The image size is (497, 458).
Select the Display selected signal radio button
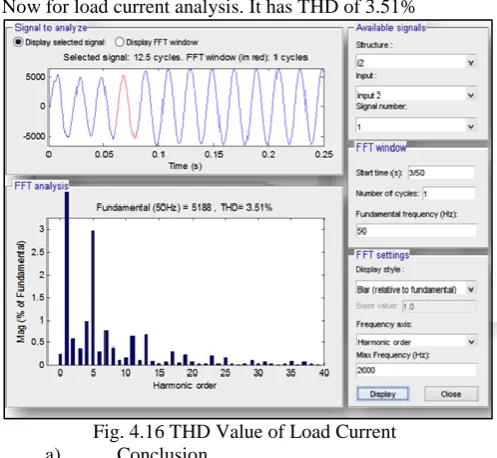[18, 42]
